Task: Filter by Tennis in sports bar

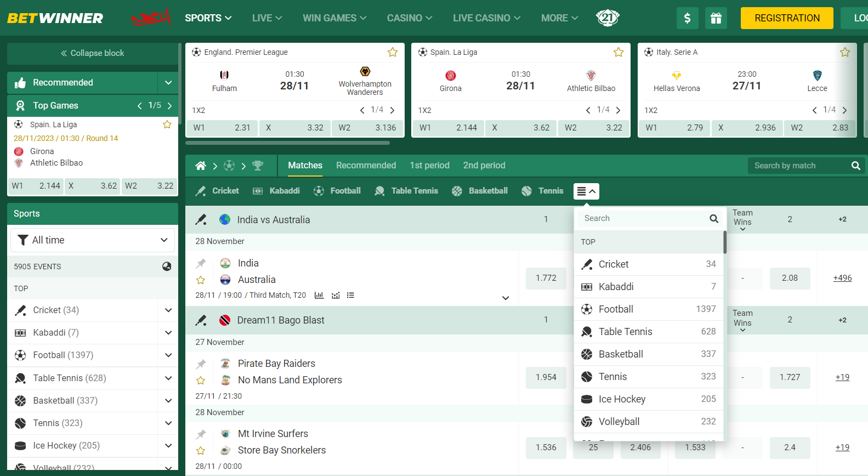Action: 542,191
